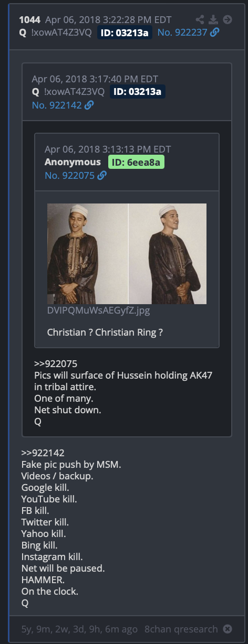Click link icon beside No. 922142
Image resolution: width=248 pixels, height=644 pixels.
89,105
